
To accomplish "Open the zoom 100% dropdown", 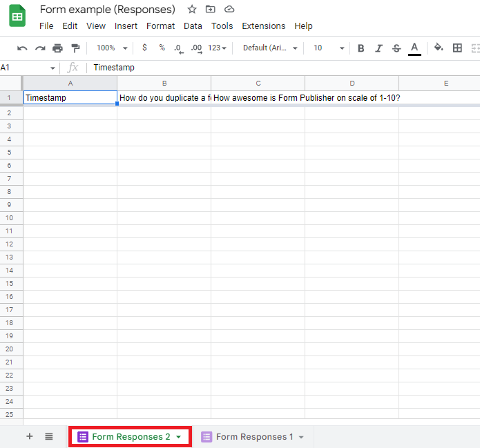I will [x=112, y=48].
